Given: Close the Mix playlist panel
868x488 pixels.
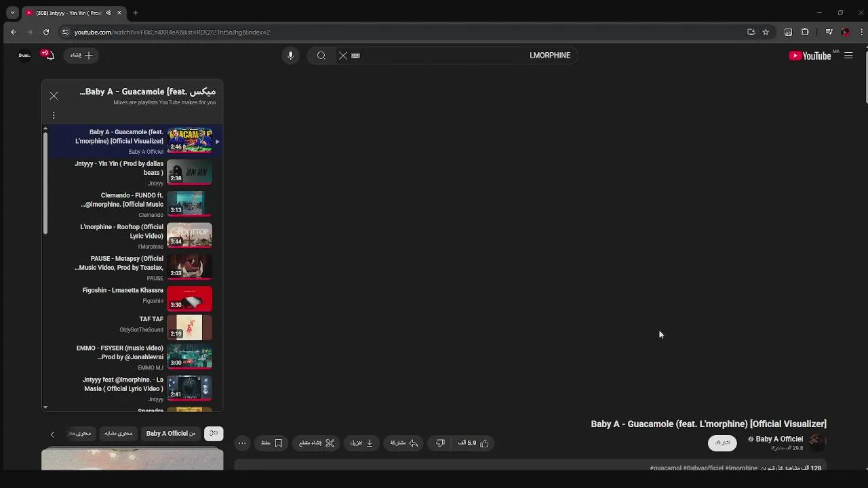Looking at the screenshot, I should click(x=54, y=96).
